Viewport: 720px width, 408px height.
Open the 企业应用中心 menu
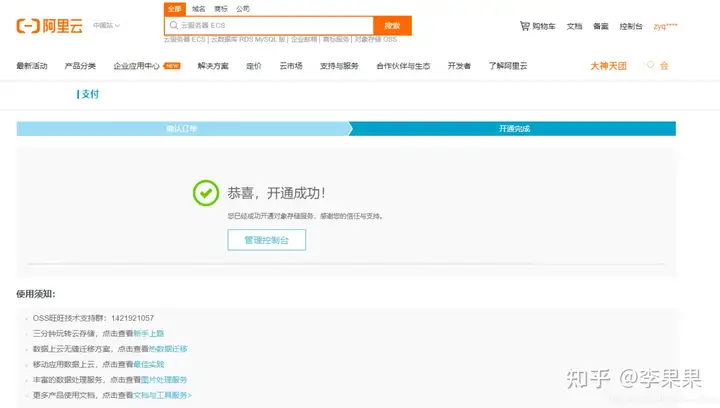coord(136,66)
